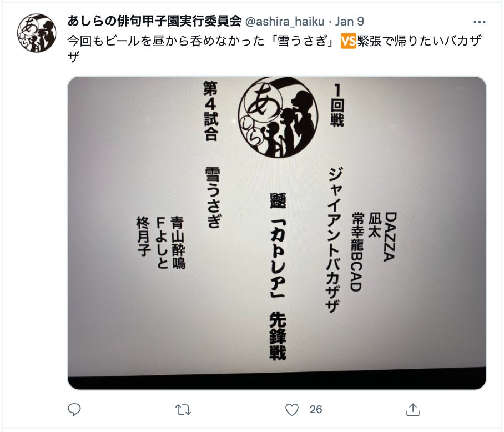This screenshot has width=504, height=432.
Task: Click the DAZZA name in the photo
Action: pyautogui.click(x=390, y=237)
